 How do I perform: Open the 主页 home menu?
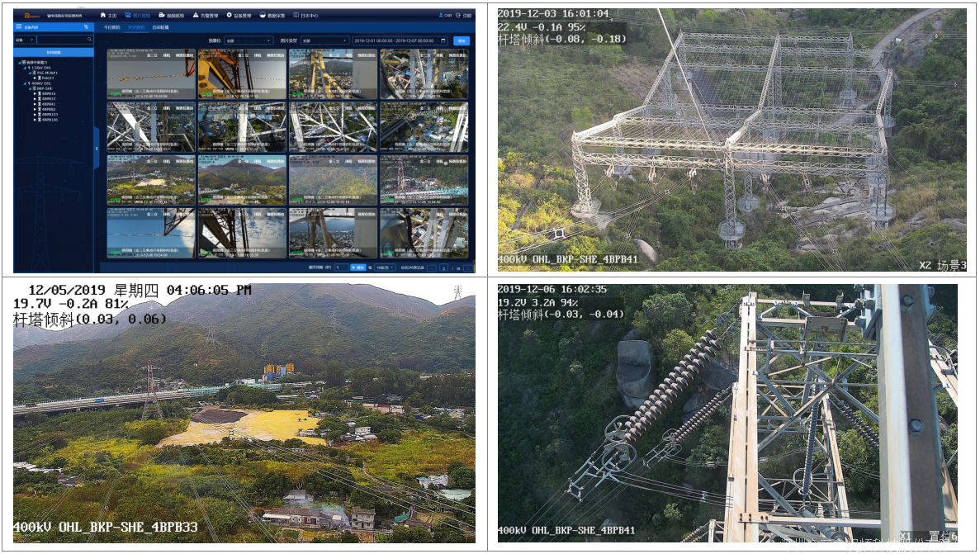pos(108,16)
